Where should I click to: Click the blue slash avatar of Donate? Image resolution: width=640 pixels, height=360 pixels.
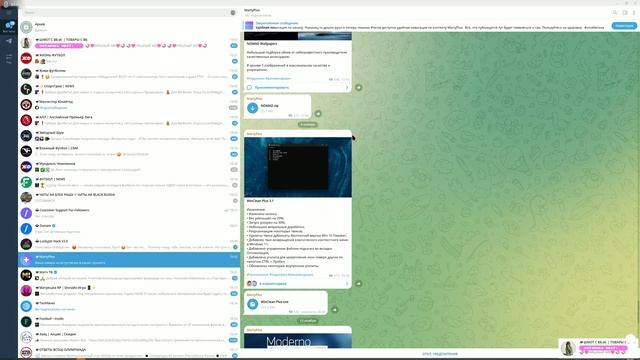point(26,229)
